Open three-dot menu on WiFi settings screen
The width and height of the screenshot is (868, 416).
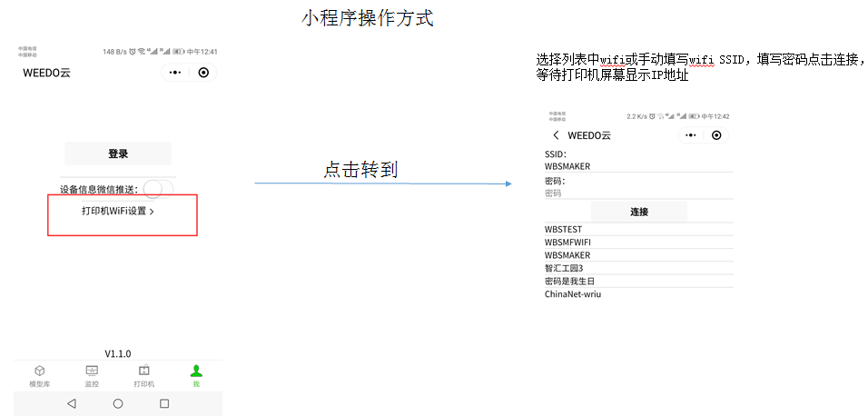pos(691,135)
